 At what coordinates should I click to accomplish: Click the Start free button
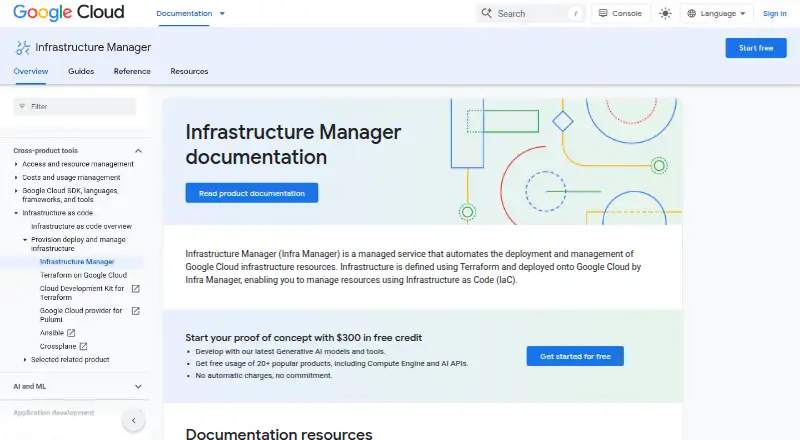(x=756, y=48)
